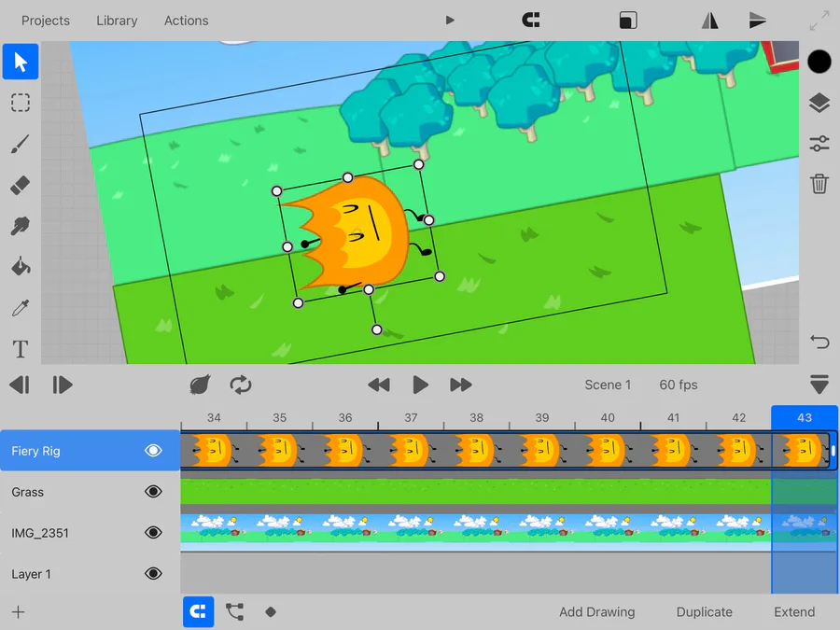Click the rig icon in top bar
This screenshot has width=840, height=630.
(x=531, y=21)
